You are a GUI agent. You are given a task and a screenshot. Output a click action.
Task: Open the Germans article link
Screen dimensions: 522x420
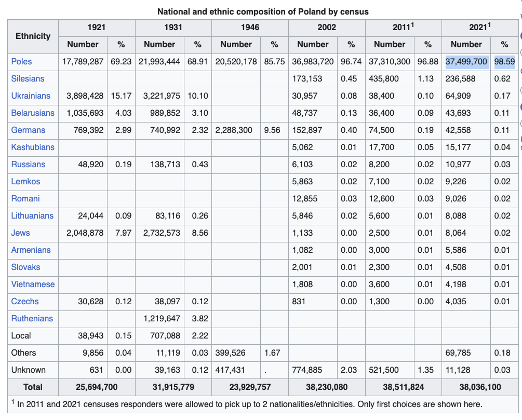click(28, 130)
